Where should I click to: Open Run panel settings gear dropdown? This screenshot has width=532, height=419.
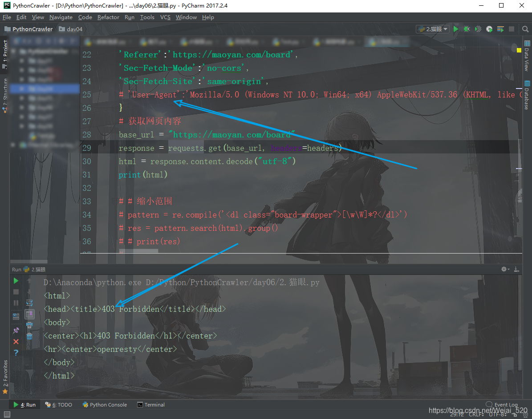505,269
